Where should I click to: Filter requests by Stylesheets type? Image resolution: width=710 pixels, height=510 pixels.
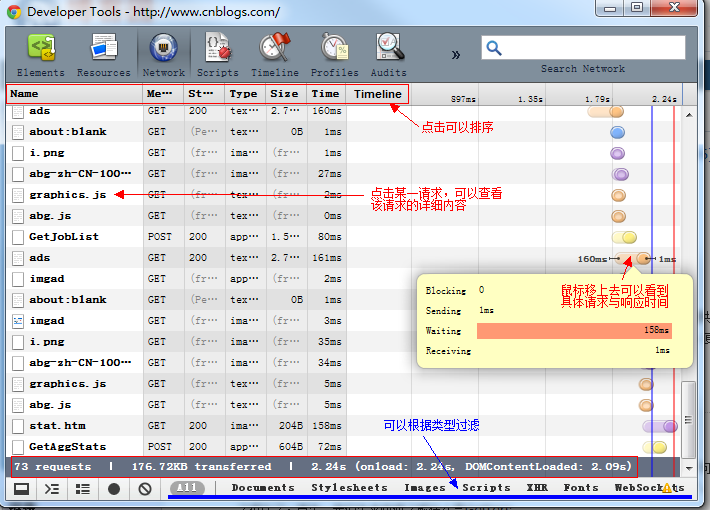click(349, 488)
